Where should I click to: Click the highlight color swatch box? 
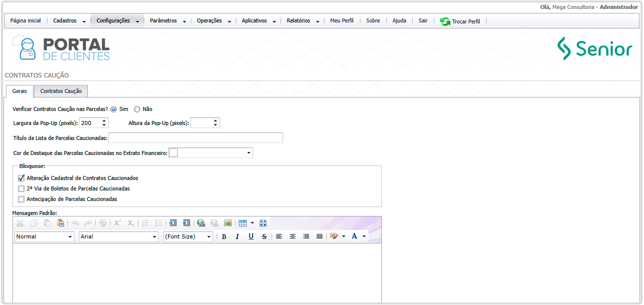click(174, 153)
